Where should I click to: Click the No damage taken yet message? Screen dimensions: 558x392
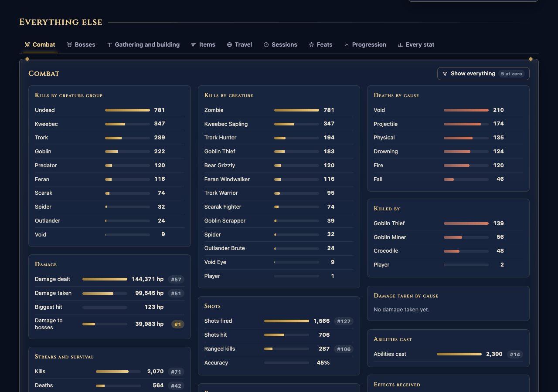click(x=401, y=310)
